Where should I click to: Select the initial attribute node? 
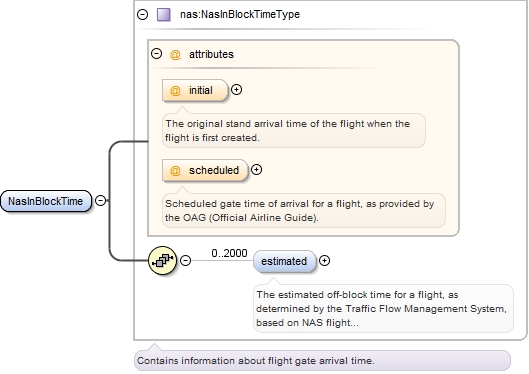[195, 90]
